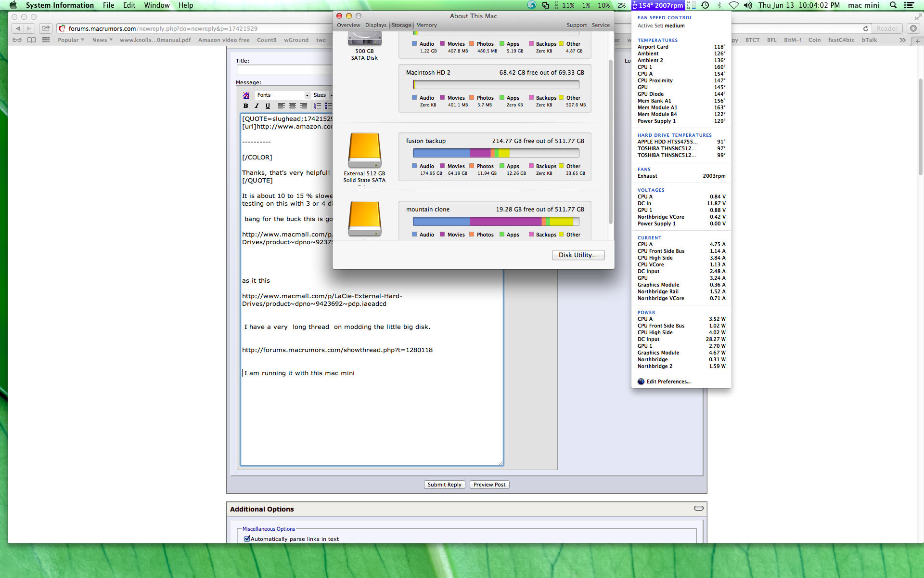924x578 pixels.
Task: Switch to the Overview tab
Action: coord(348,25)
